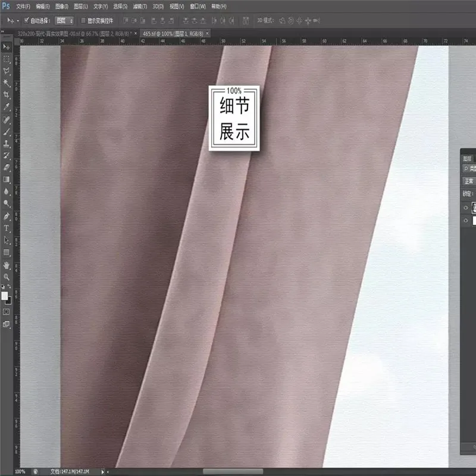Open the 图层 auto-select target dropdown

pos(64,20)
